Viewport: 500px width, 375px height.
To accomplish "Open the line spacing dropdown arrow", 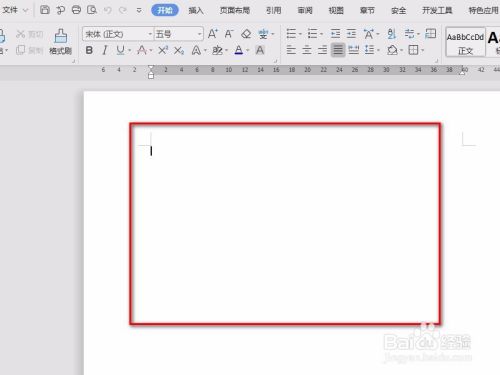I will point(378,51).
